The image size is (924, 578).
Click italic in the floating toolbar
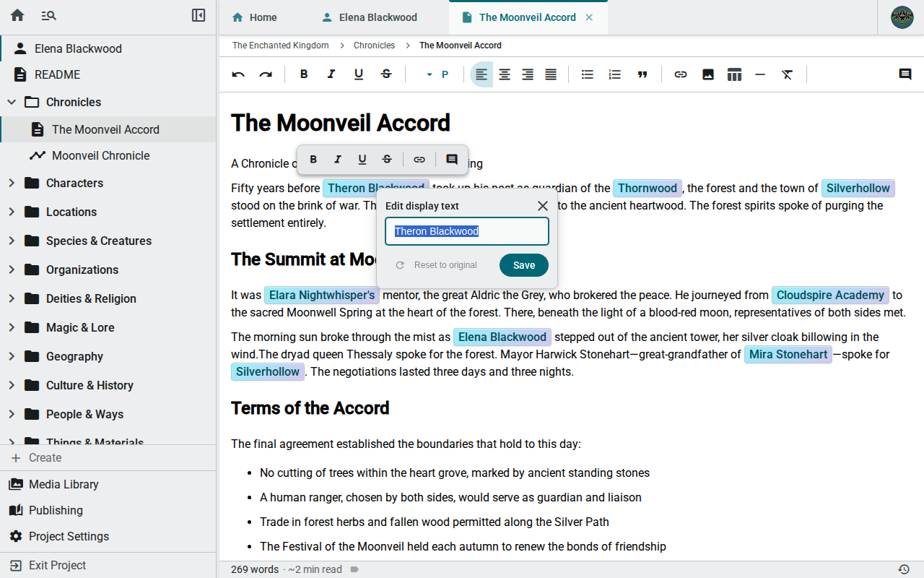pyautogui.click(x=338, y=160)
